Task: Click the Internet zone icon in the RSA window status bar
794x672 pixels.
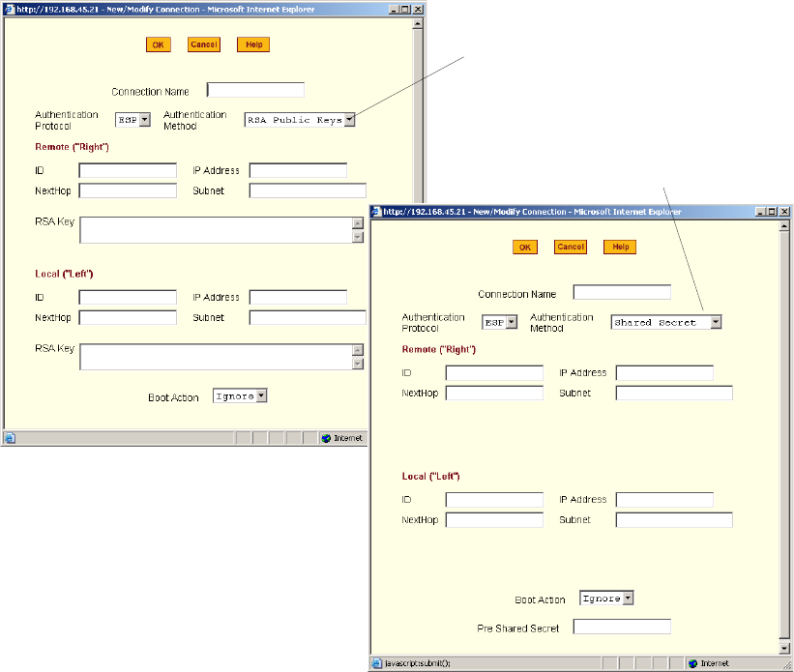Action: coord(326,438)
